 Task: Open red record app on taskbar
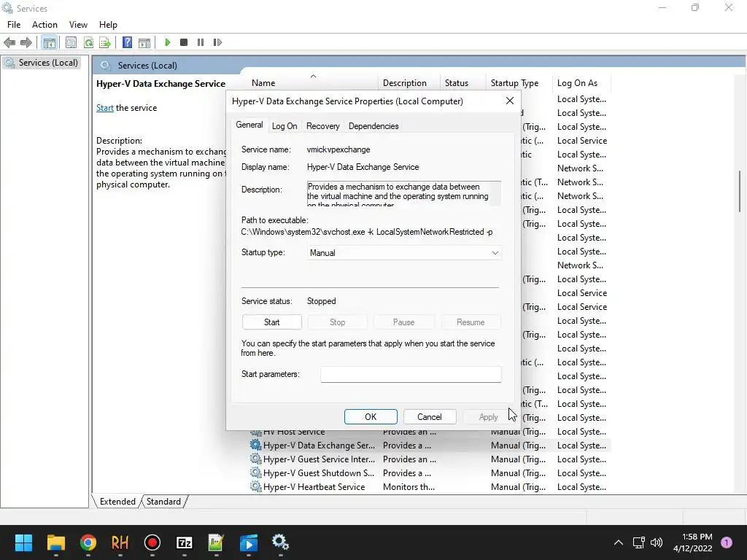(152, 542)
